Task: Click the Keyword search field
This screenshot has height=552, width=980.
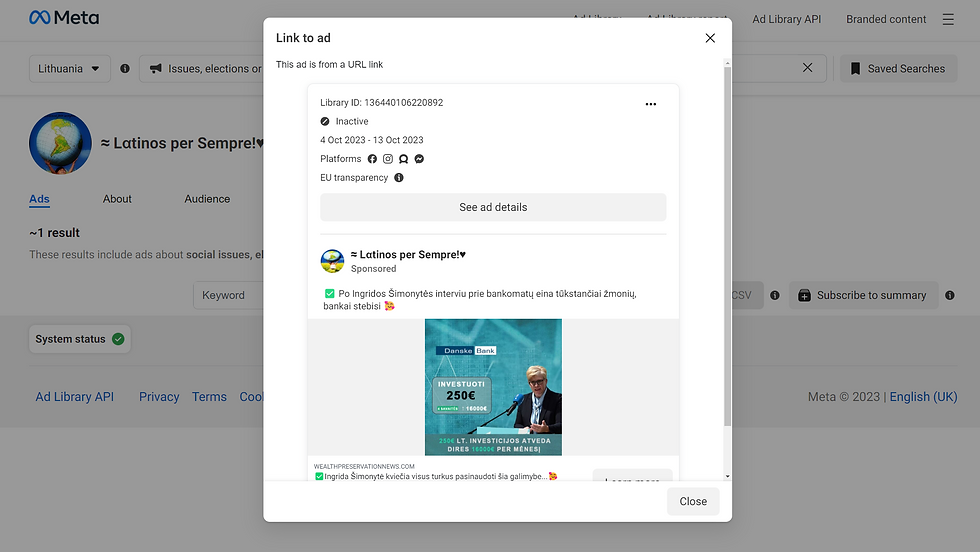Action: 229,295
